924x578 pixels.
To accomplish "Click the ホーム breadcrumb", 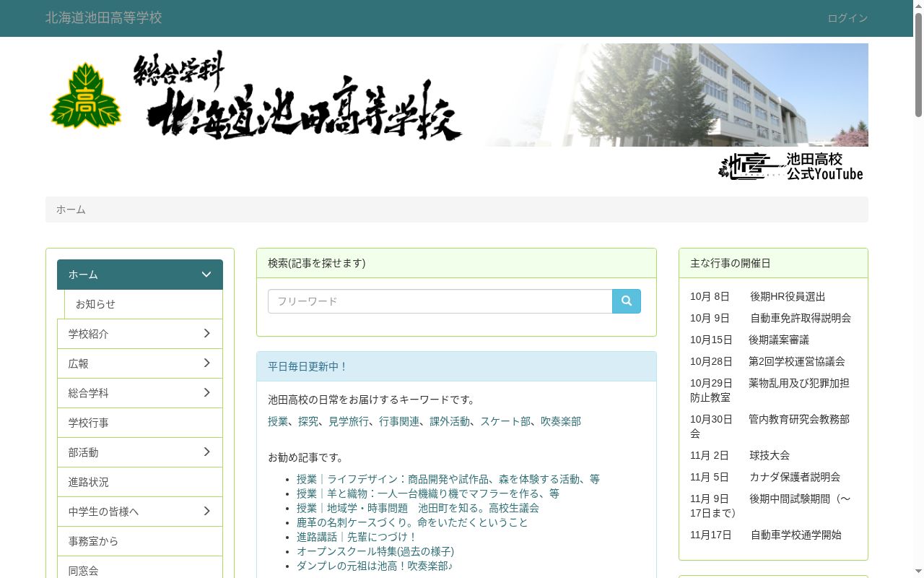I will click(71, 210).
